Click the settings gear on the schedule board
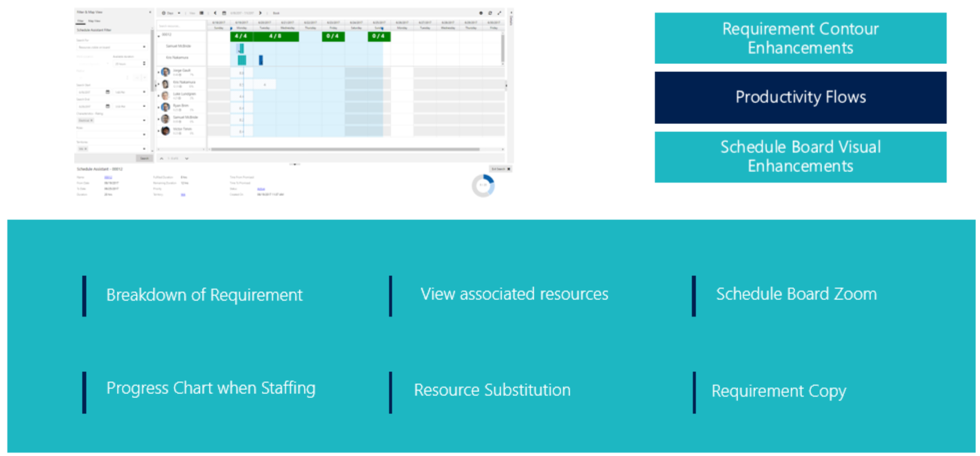The image size is (980, 456). click(481, 12)
